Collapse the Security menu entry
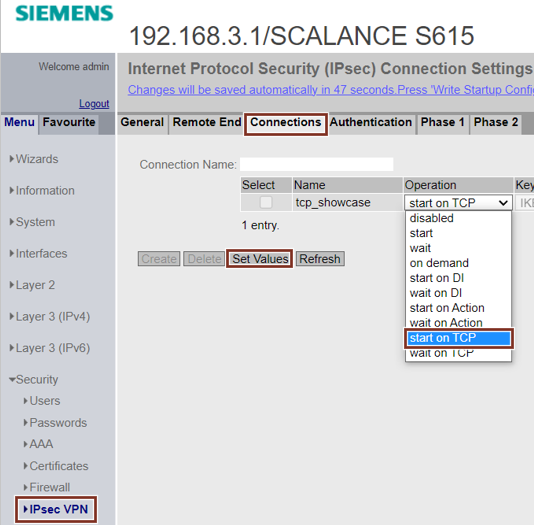This screenshot has width=534, height=525. tap(34, 380)
